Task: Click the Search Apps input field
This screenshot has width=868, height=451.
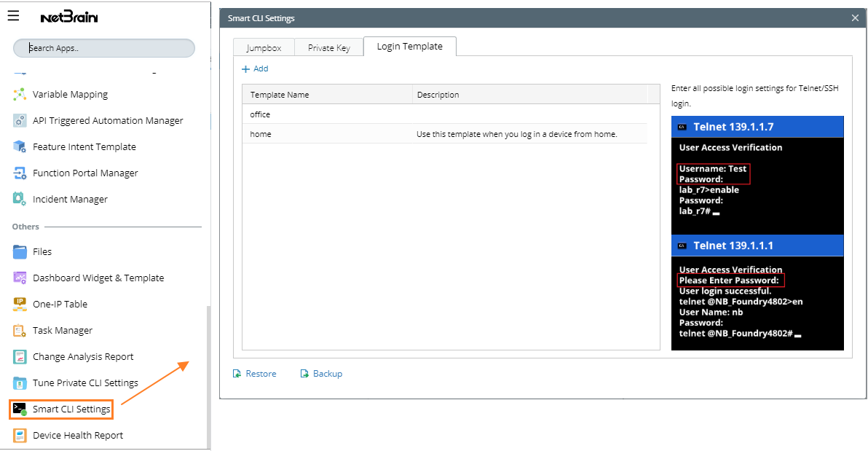Action: pos(104,48)
